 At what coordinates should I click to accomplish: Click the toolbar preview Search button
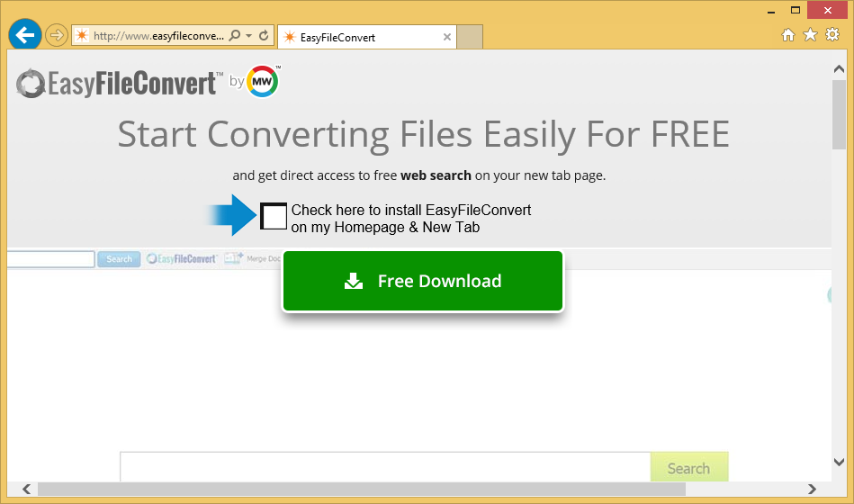click(x=119, y=259)
